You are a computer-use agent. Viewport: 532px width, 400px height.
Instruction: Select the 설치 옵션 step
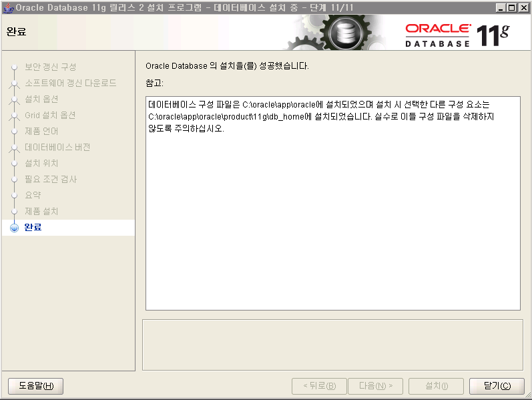tap(41, 99)
